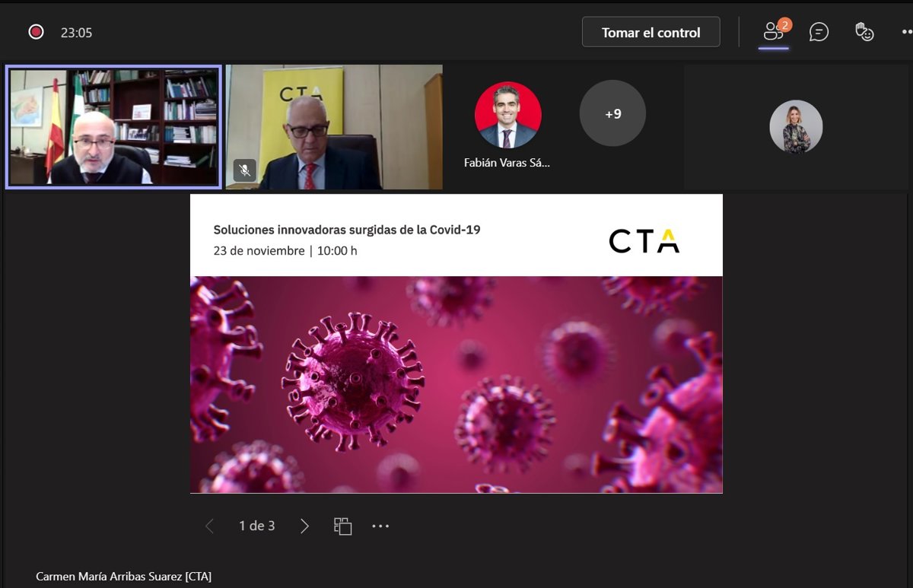The width and height of the screenshot is (913, 588).
Task: Open the raise hand reactions icon
Action: [864, 32]
